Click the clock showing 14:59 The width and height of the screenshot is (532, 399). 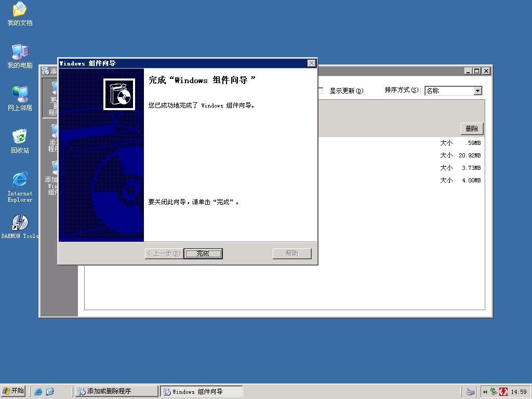pyautogui.click(x=519, y=392)
